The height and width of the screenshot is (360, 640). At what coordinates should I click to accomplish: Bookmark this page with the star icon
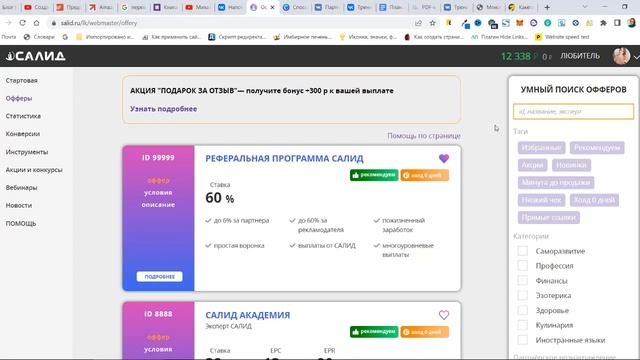[433, 23]
